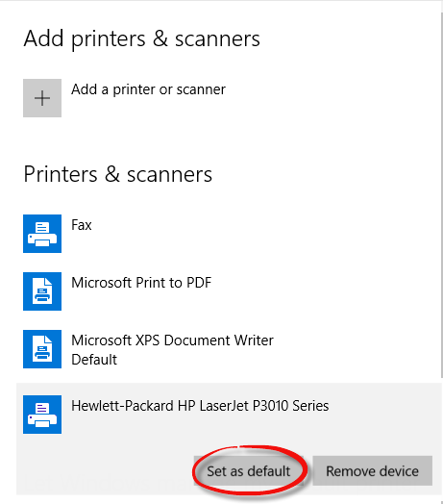443x504 pixels.
Task: Choose the Fax device name
Action: tap(82, 225)
